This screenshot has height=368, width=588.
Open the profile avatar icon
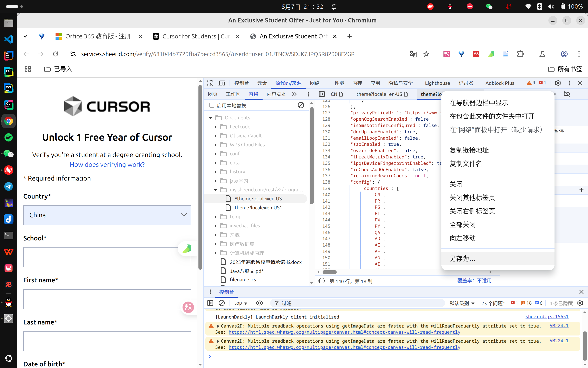[564, 54]
